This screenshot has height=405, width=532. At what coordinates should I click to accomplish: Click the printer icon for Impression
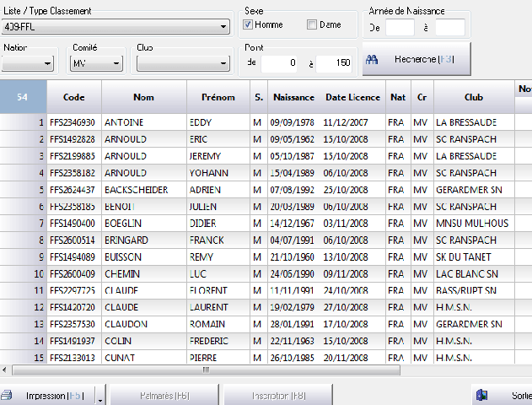point(6,395)
